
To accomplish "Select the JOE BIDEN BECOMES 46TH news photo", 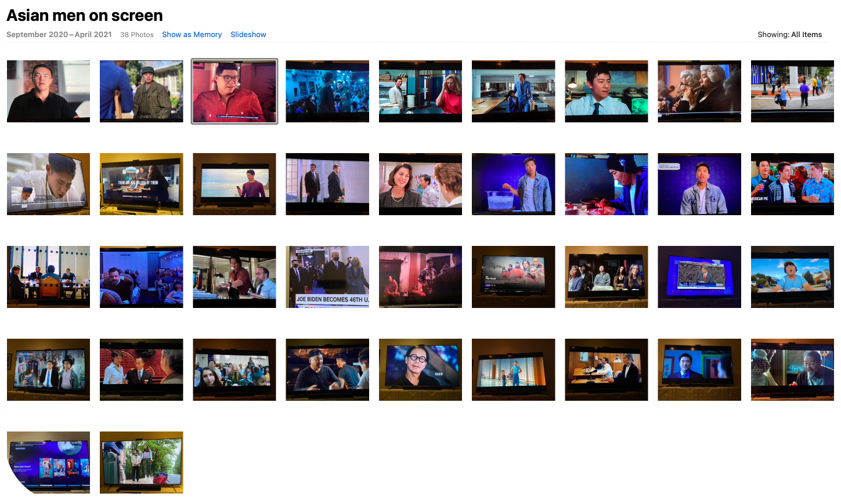I will pyautogui.click(x=327, y=277).
